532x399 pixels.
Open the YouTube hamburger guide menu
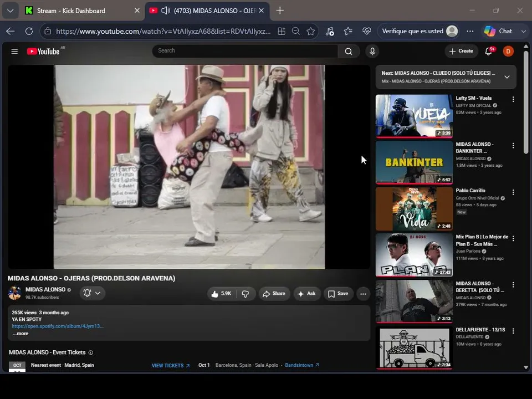point(14,52)
